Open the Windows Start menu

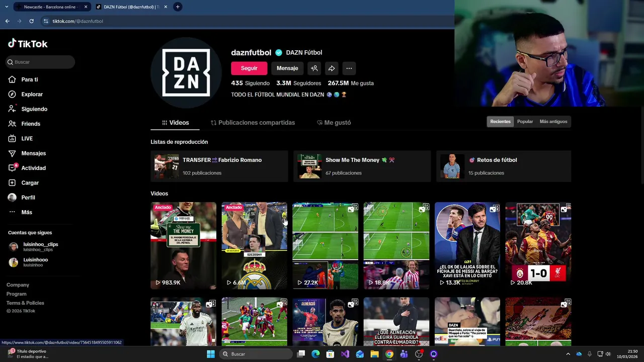click(211, 354)
